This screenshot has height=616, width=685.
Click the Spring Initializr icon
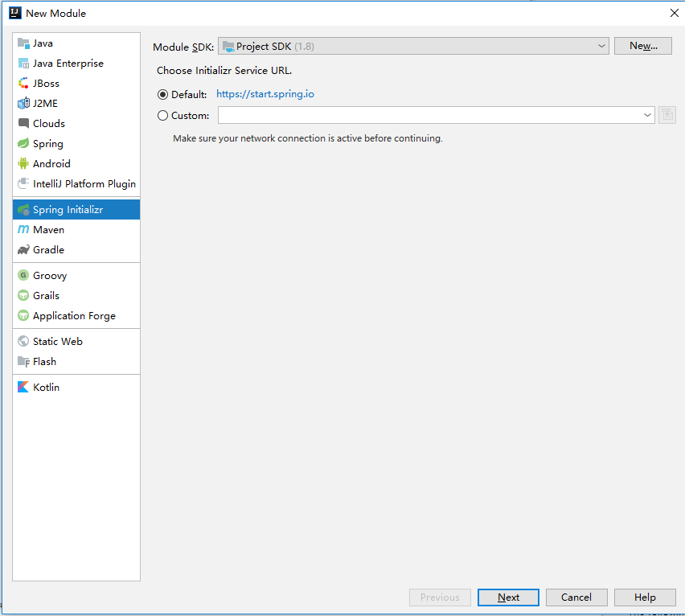(x=23, y=210)
